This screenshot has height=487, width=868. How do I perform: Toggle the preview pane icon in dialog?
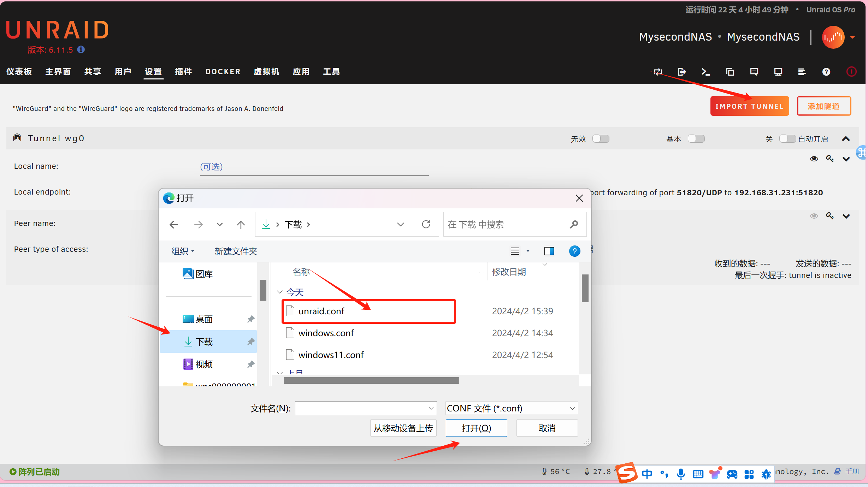click(549, 251)
